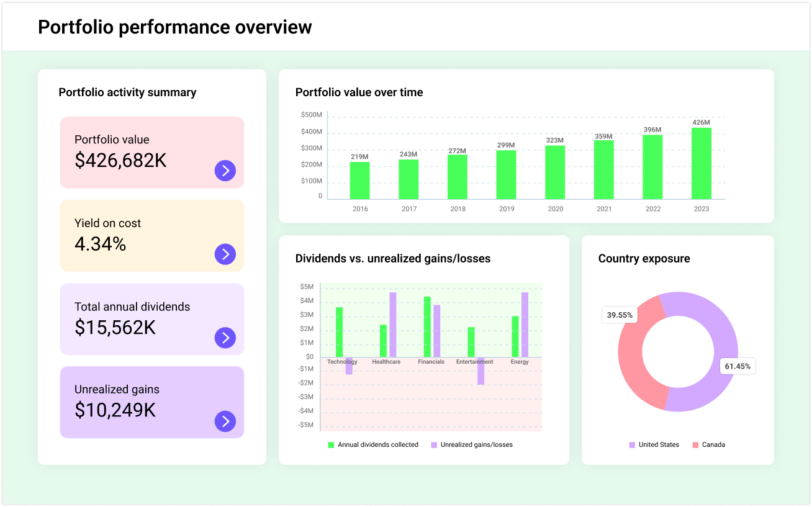Viewport: 812px width, 507px height.
Task: Select the 2023 bar showing 426M
Action: point(701,164)
